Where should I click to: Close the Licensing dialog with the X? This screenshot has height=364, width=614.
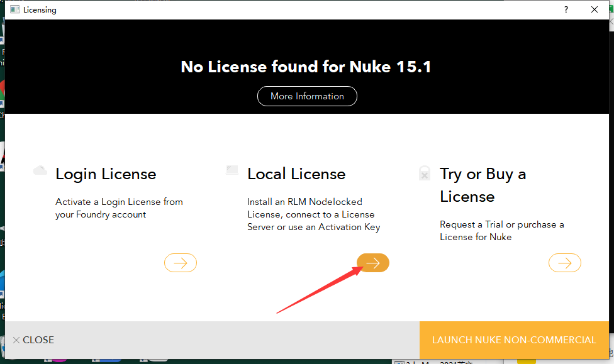[x=594, y=9]
